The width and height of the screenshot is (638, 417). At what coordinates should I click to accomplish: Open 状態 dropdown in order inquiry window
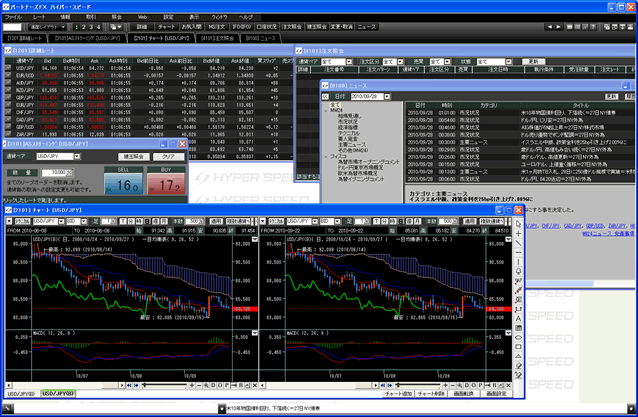pos(509,62)
